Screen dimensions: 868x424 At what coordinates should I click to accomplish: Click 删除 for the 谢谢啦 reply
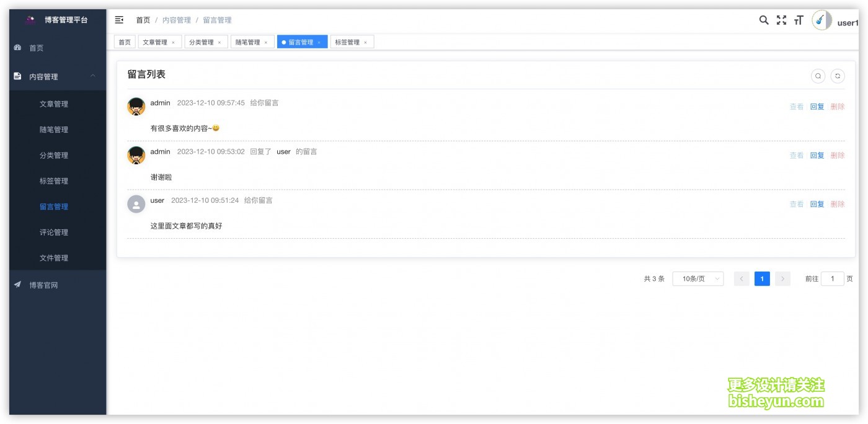838,156
